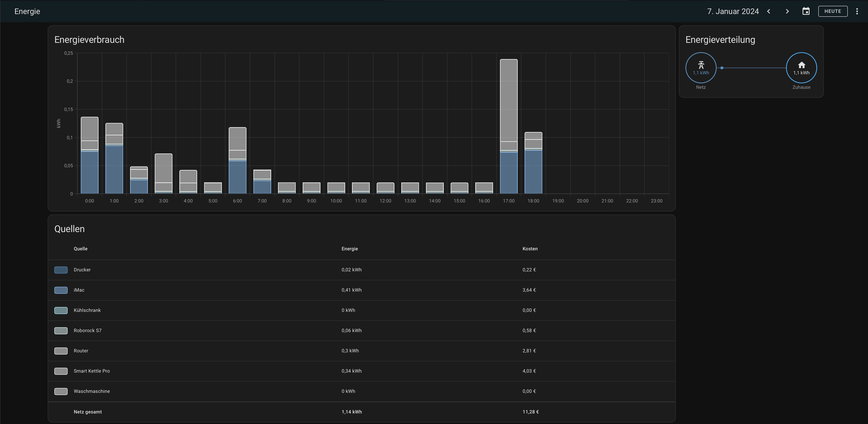868x424 pixels.
Task: Click the Netz grid circle icon
Action: pyautogui.click(x=700, y=68)
